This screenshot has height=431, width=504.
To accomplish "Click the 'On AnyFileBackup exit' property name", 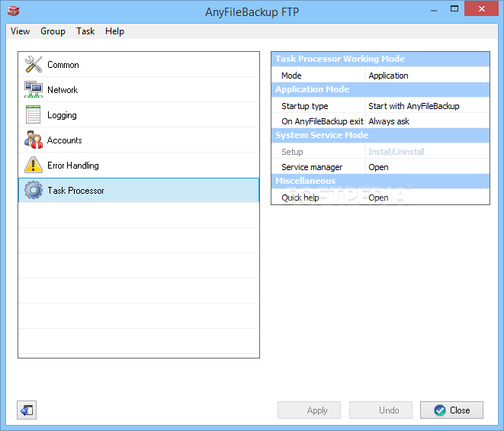I will 322,121.
